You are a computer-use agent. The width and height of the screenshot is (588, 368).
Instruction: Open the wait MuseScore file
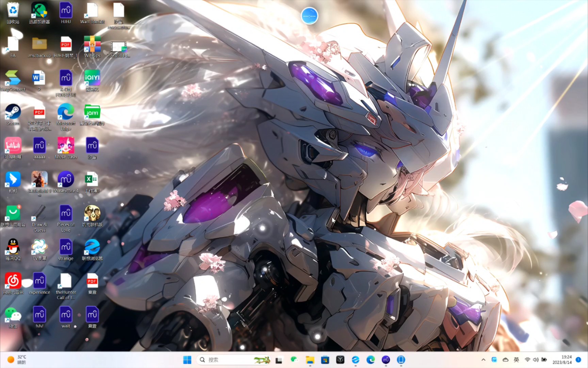[66, 317]
